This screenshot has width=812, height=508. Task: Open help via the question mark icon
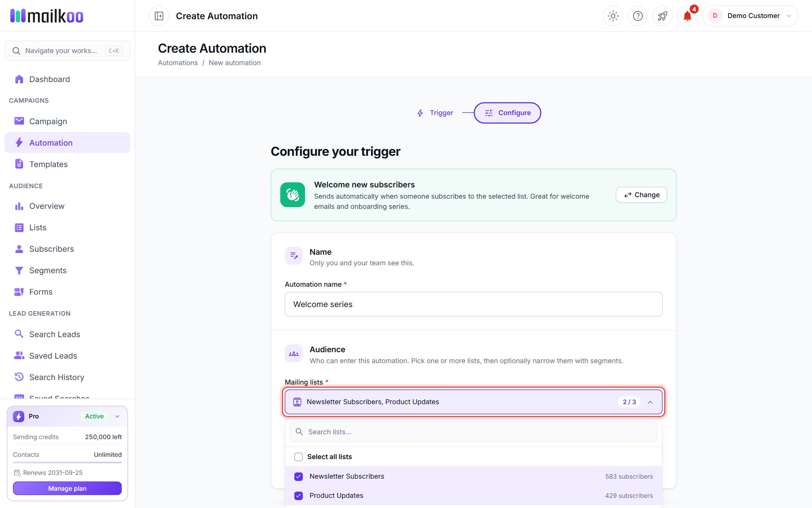(638, 16)
